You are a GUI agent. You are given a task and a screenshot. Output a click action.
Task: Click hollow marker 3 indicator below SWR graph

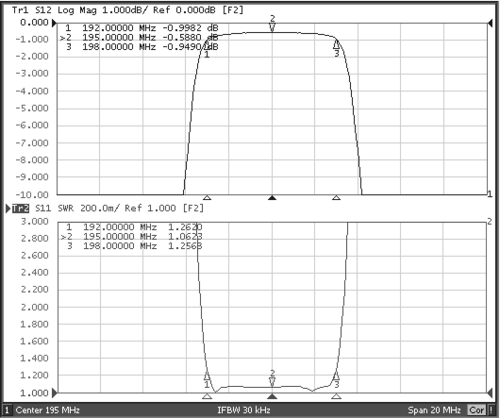tap(336, 396)
